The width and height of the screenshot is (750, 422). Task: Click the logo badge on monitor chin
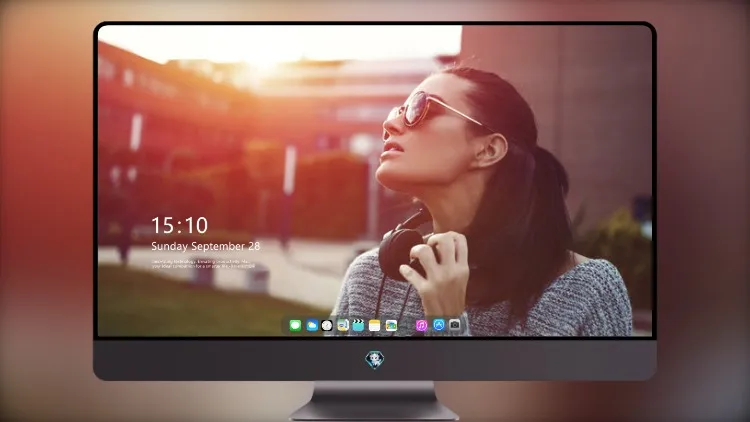pyautogui.click(x=375, y=360)
